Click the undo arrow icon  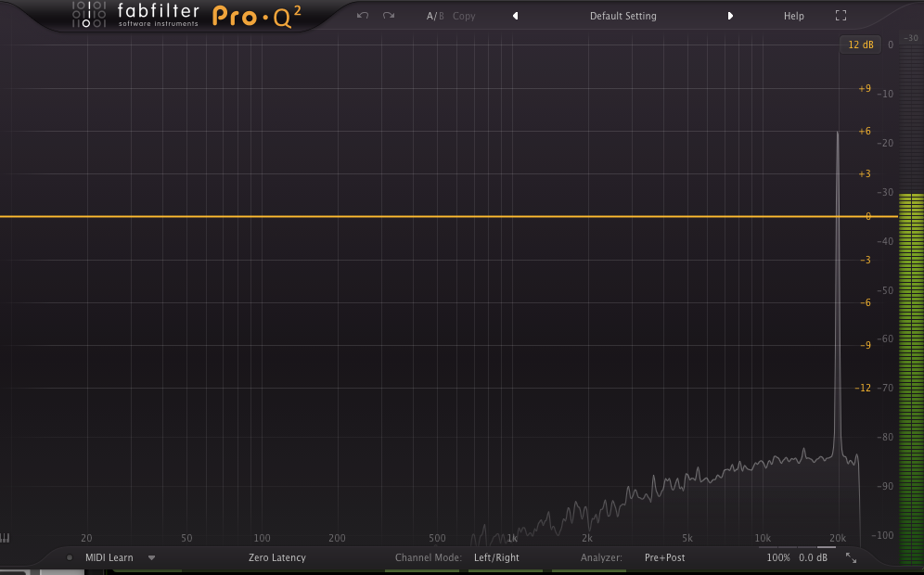pos(363,16)
